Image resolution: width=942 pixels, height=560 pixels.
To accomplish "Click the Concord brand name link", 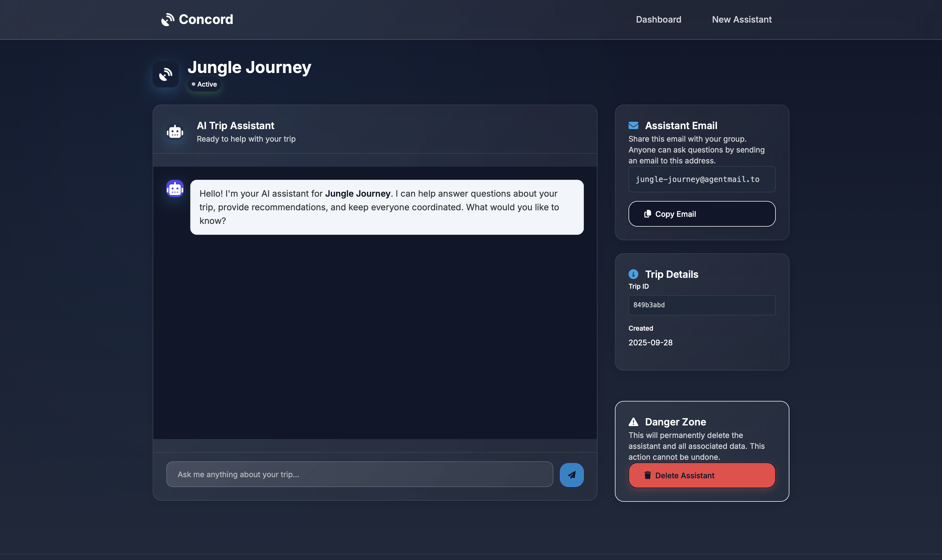I will tap(206, 20).
